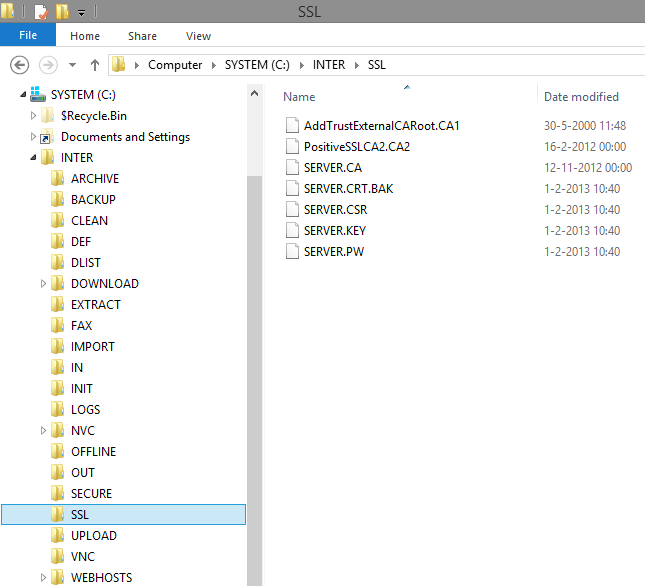
Task: Select the IN folder in tree
Action: click(x=77, y=368)
